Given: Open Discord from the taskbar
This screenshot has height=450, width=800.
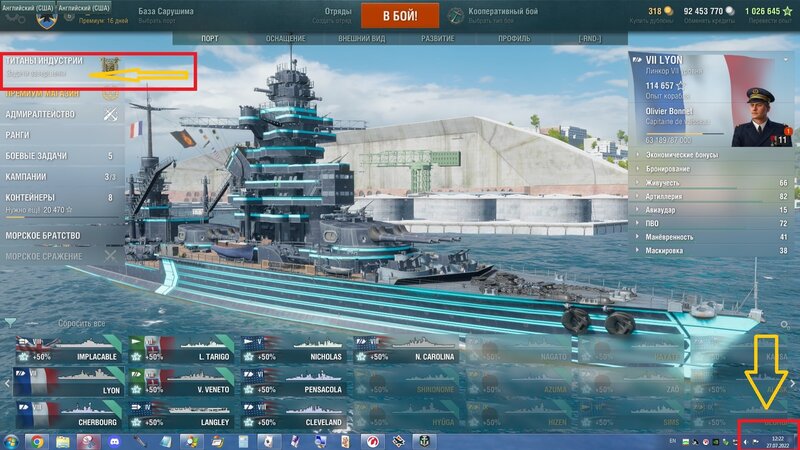Looking at the screenshot, I should tap(114, 442).
